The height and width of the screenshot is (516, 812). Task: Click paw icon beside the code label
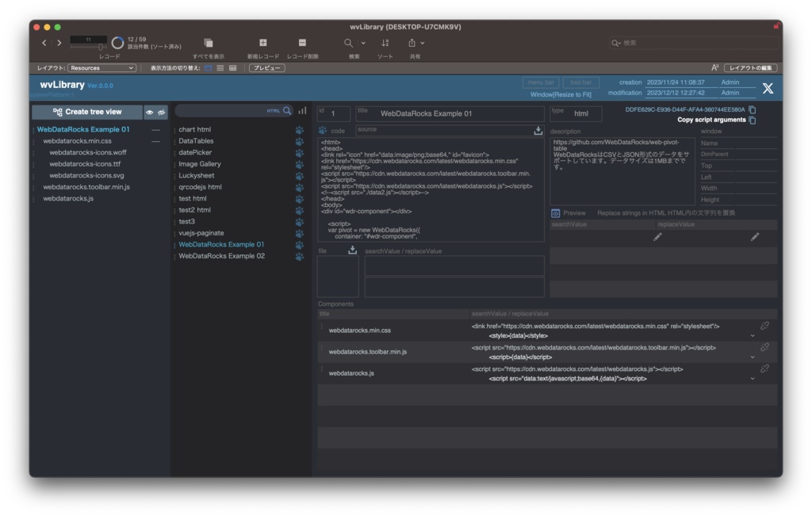point(323,131)
